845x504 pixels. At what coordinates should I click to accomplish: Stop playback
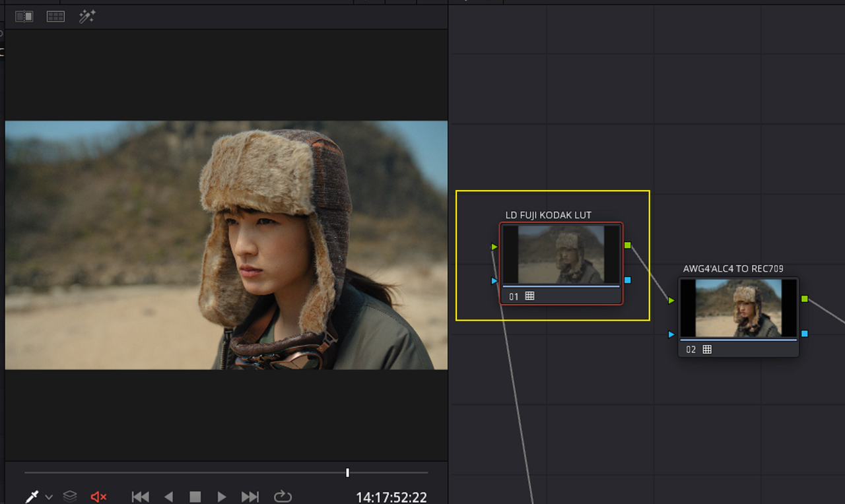(195, 497)
